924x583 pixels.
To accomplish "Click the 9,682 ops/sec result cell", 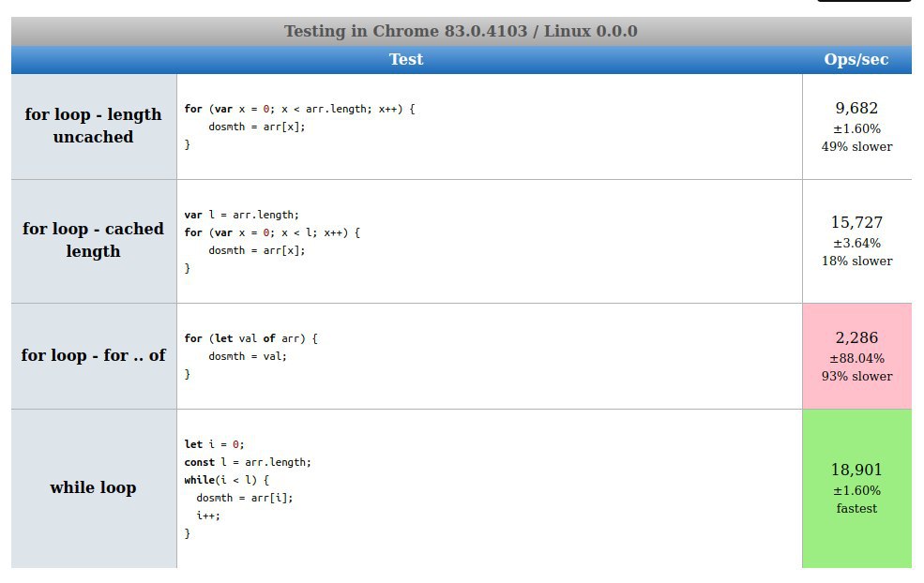I will click(x=856, y=127).
